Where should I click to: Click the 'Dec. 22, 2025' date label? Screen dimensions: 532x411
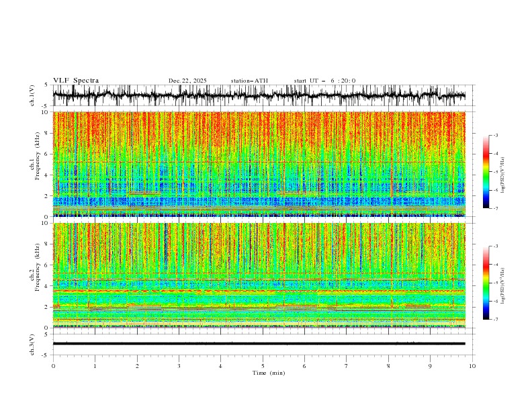coord(187,81)
